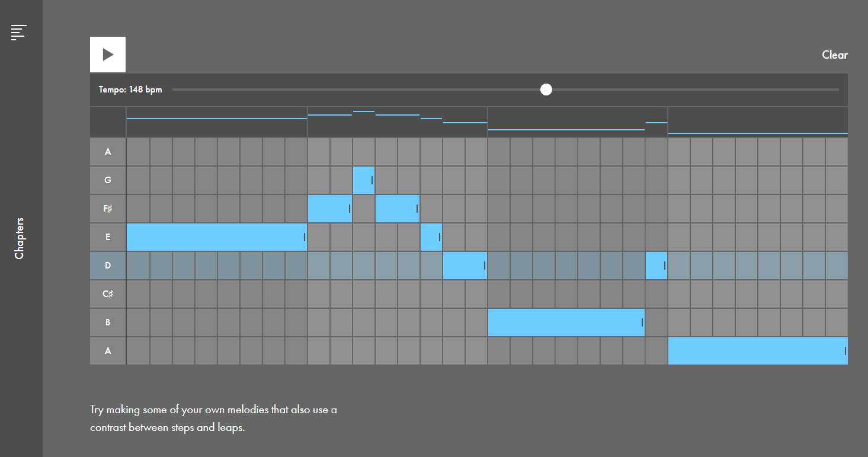Click the short E note block
This screenshot has height=457, width=868.
(x=431, y=237)
